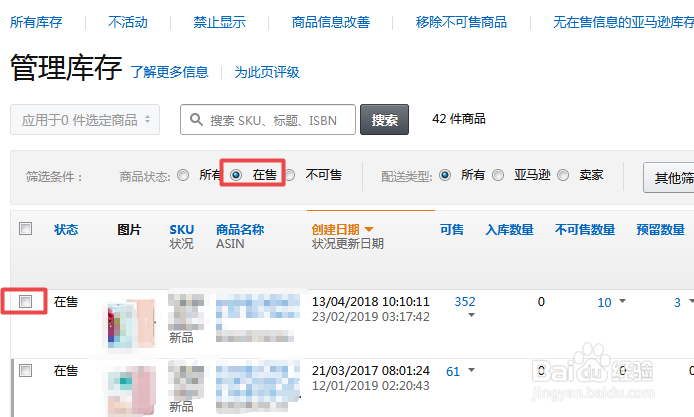Open the 其他筛选 button

[669, 178]
